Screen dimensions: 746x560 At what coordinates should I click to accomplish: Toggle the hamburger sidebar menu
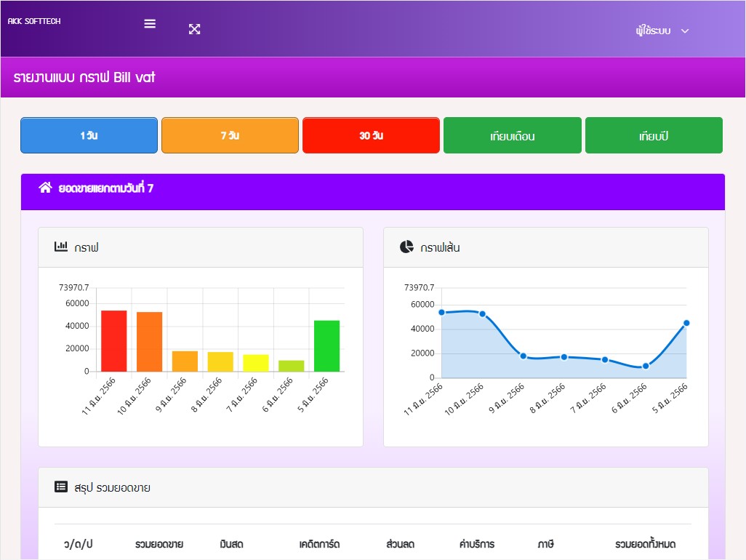click(150, 23)
